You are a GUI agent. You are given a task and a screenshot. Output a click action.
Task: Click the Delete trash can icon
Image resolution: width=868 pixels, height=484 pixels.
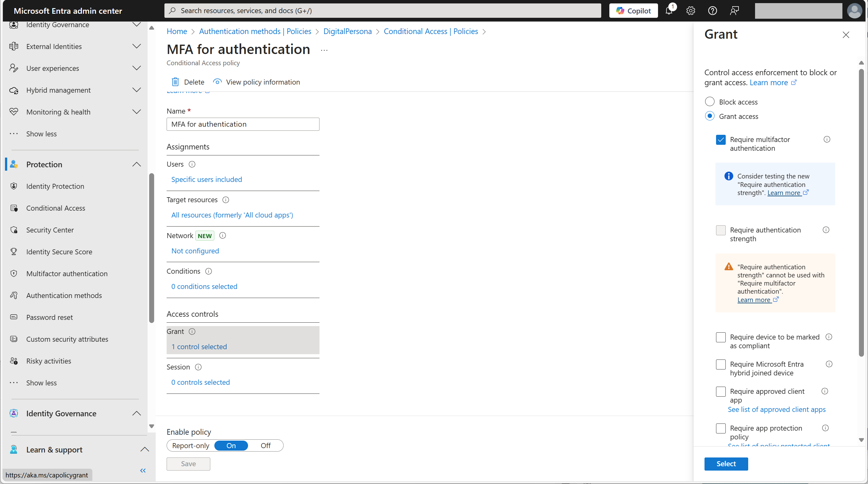coord(175,82)
